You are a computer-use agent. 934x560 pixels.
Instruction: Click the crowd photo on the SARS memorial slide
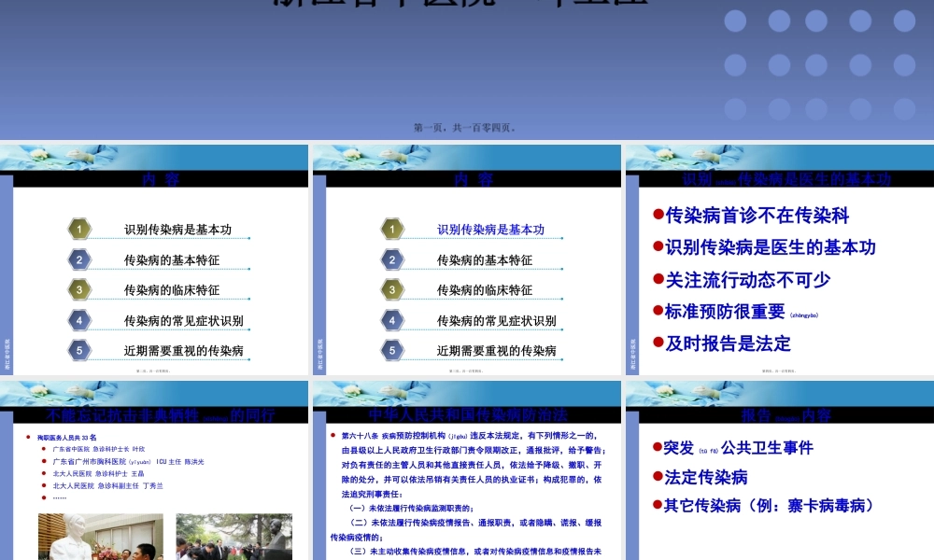[x=233, y=539]
